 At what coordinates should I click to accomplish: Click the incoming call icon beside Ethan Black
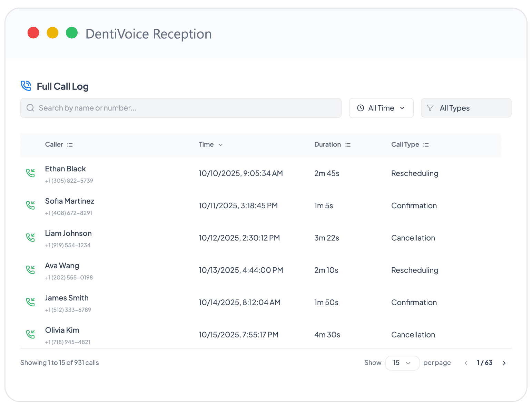pyautogui.click(x=31, y=172)
